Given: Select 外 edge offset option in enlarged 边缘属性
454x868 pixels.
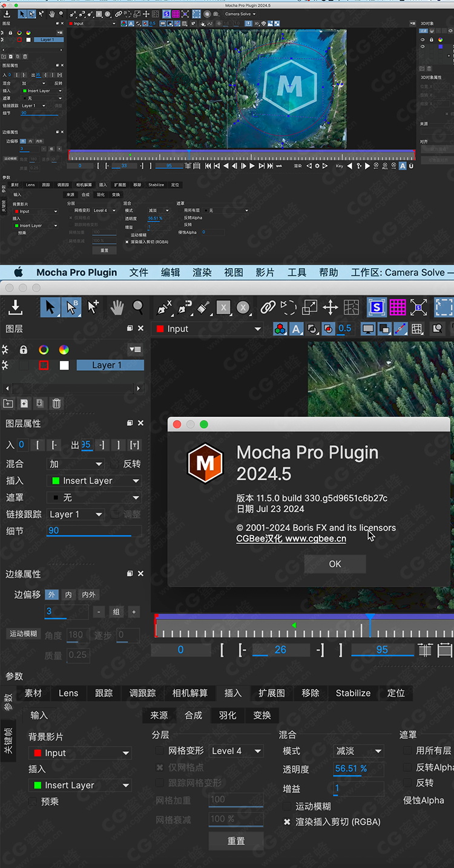Looking at the screenshot, I should [x=52, y=595].
